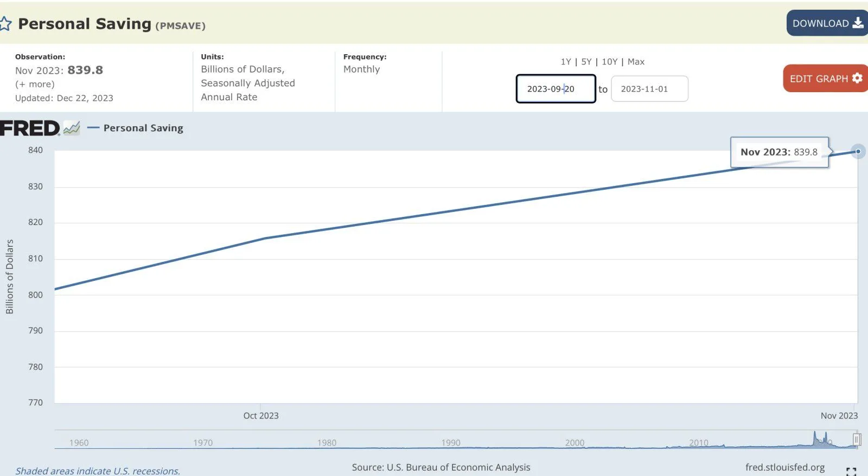Click the FRED logo
This screenshot has height=476, width=868.
tap(30, 128)
